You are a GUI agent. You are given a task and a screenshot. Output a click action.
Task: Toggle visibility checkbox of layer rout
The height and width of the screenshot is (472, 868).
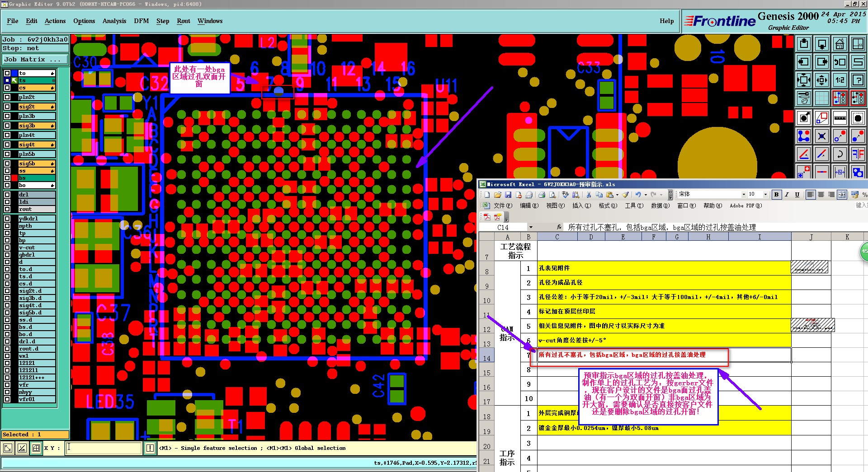click(7, 209)
